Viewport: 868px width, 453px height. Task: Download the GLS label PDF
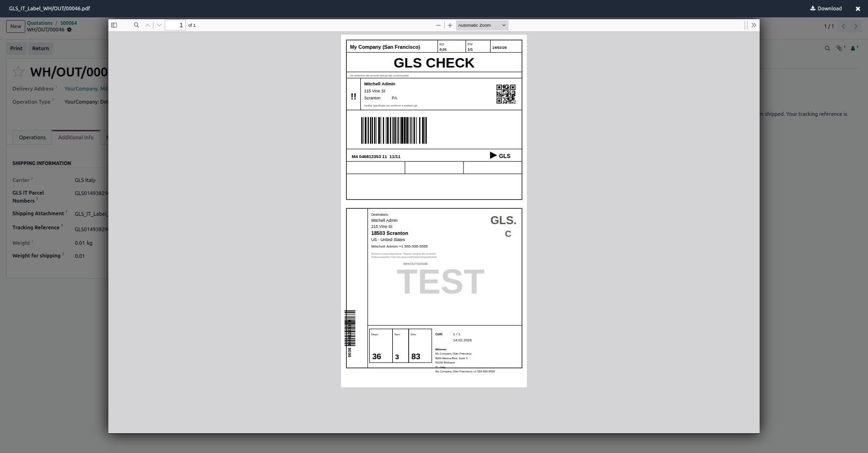point(826,8)
